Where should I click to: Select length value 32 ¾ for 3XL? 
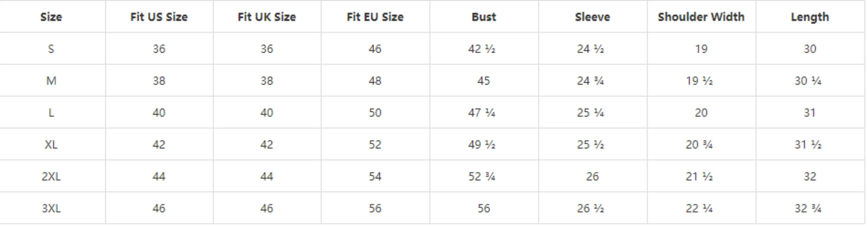[808, 208]
